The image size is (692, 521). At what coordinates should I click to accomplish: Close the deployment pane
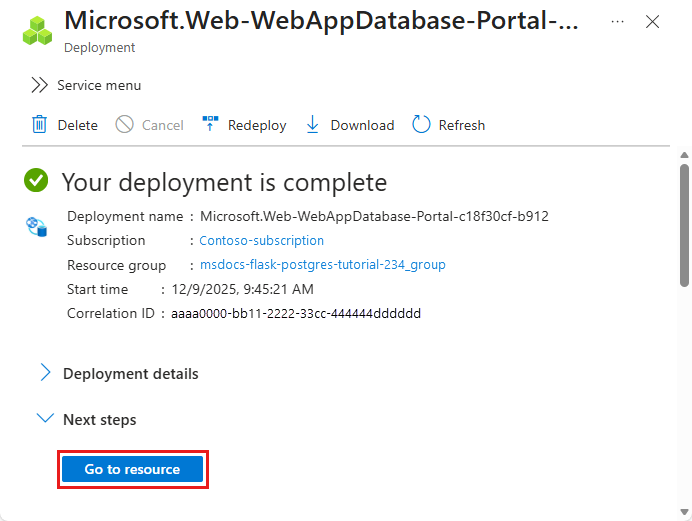point(652,22)
